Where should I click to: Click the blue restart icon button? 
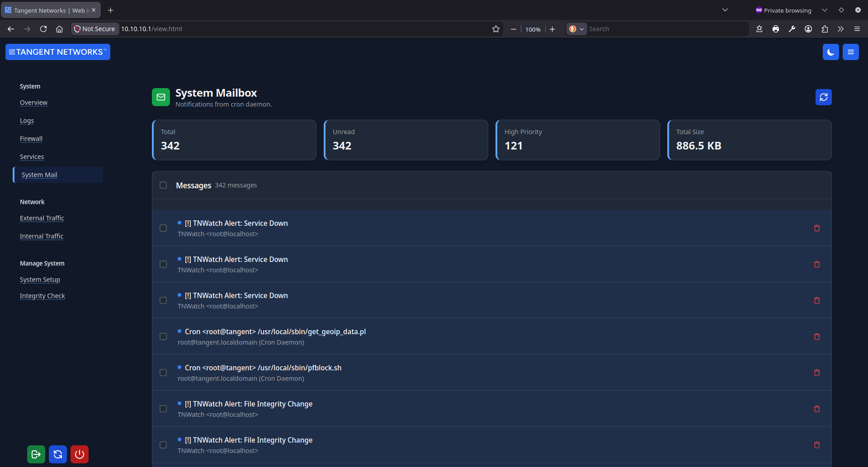click(x=58, y=454)
